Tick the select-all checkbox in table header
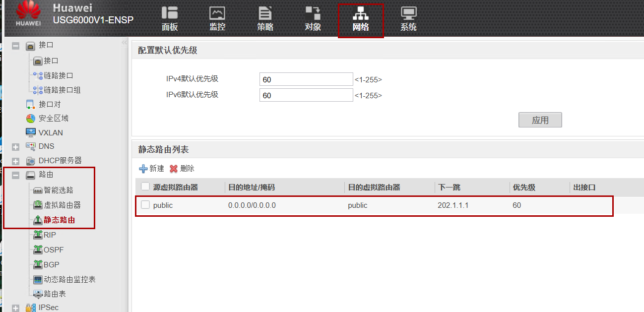 [x=145, y=187]
